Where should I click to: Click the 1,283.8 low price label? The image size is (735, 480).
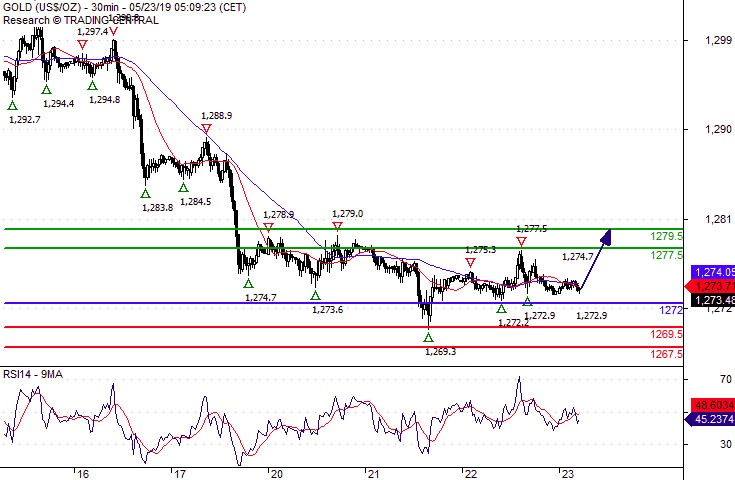click(158, 207)
